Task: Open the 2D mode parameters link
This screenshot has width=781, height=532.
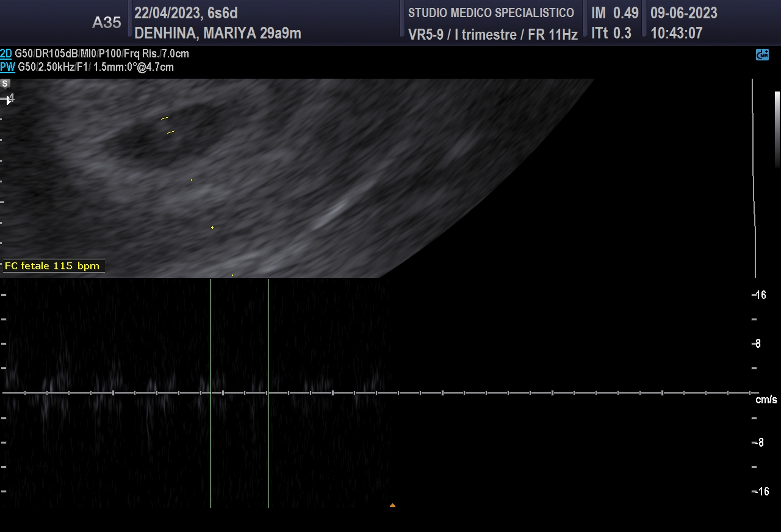Action: 6,54
